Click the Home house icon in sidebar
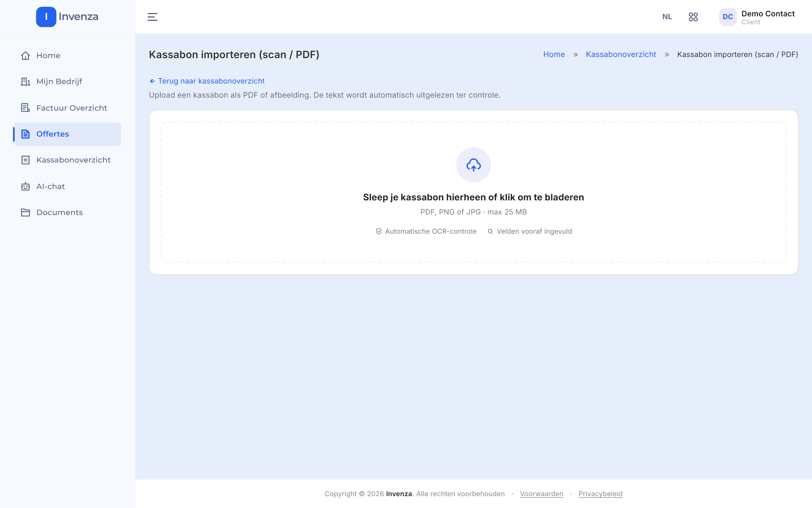Screen dimensions: 812x508 pos(25,55)
